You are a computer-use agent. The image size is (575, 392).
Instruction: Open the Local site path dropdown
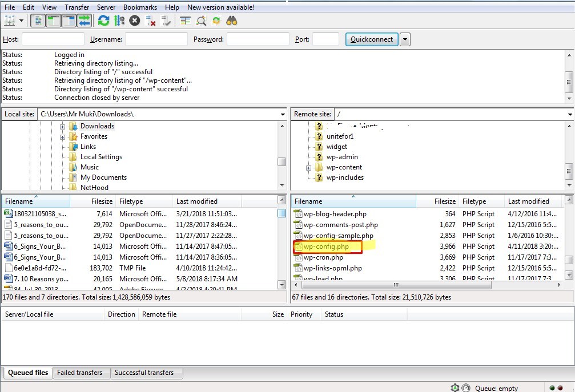coord(283,114)
